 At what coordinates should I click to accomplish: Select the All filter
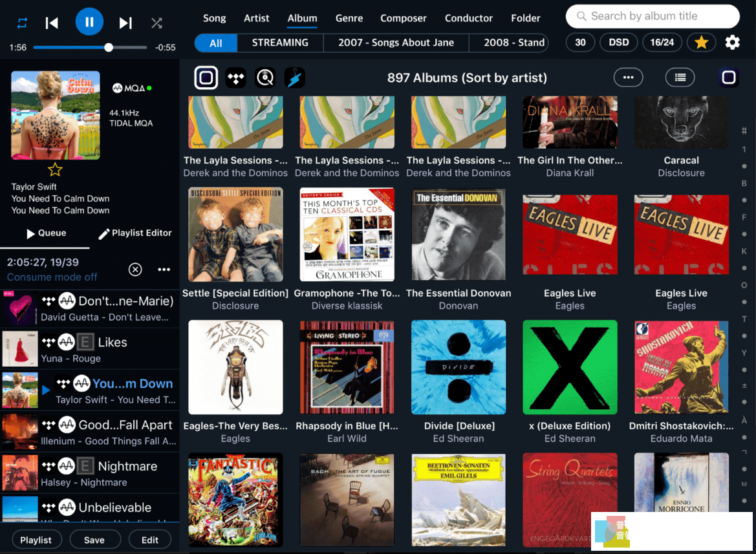pos(216,43)
